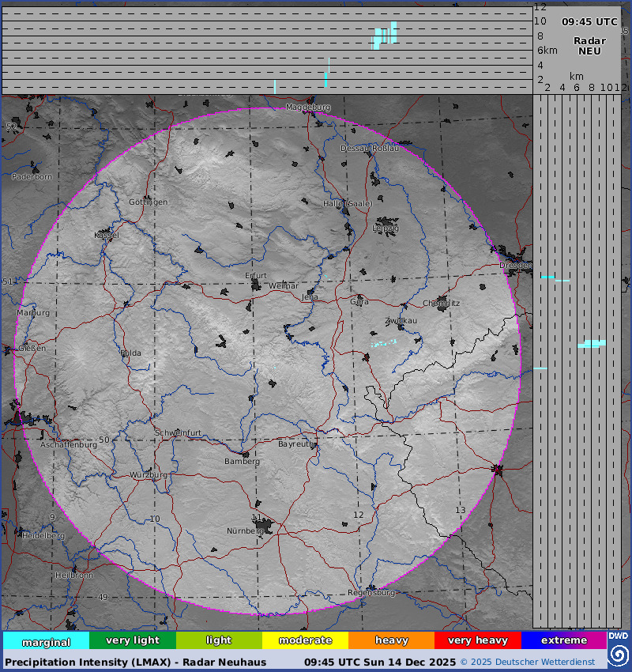This screenshot has width=632, height=672.
Task: Click the Leipzig city marker
Action: coord(387,225)
